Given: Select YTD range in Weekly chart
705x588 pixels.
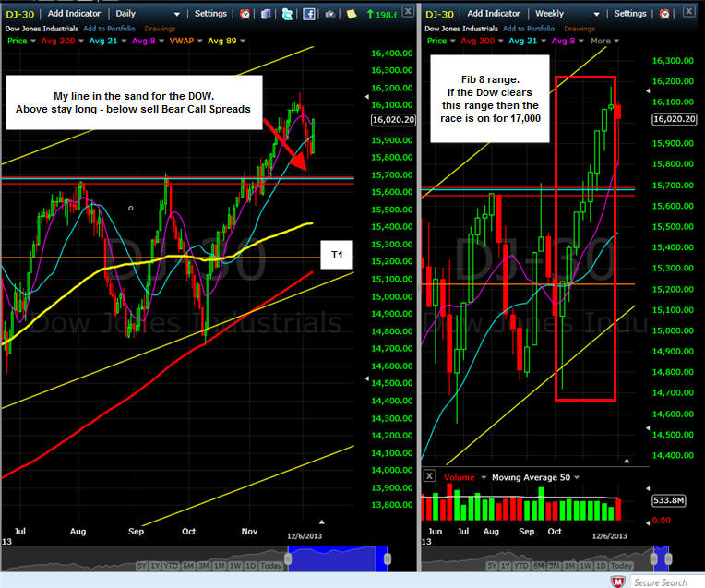Looking at the screenshot, I should (x=521, y=566).
